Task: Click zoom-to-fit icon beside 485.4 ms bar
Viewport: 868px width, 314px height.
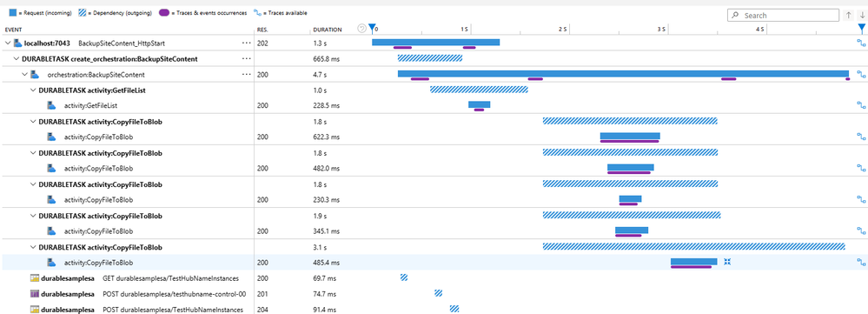Action: point(727,262)
